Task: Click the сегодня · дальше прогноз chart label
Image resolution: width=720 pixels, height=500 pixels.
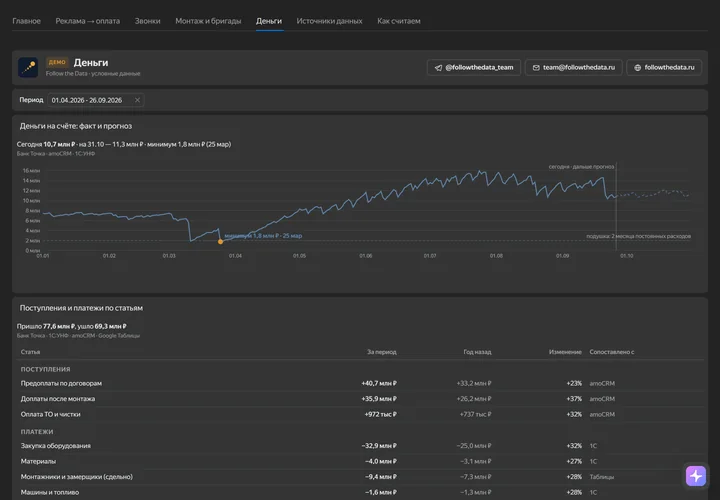Action: (x=581, y=167)
